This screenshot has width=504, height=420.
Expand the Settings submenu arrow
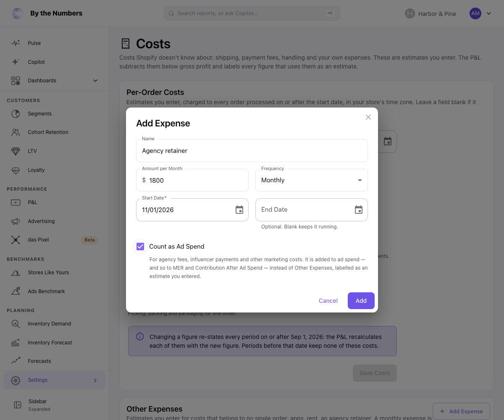point(95,381)
